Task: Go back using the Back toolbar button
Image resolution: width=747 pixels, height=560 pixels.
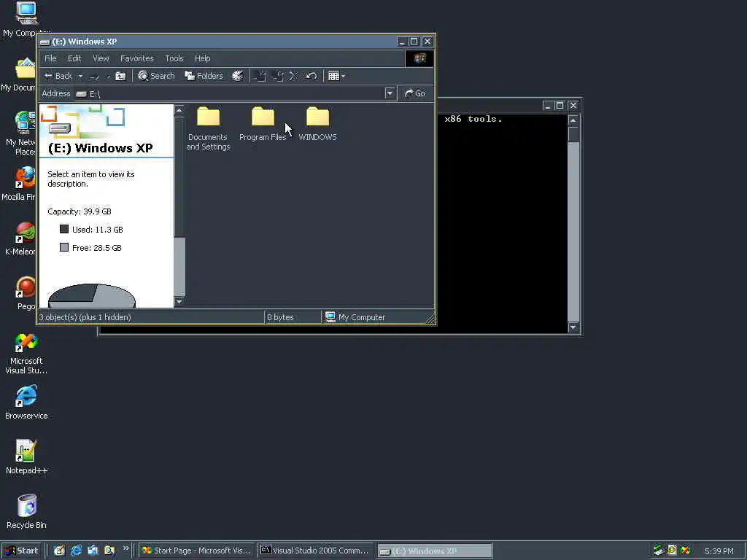Action: click(58, 76)
